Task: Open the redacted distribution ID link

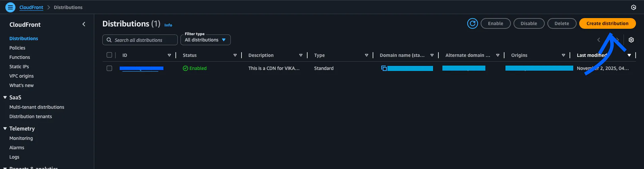Action: click(142, 68)
